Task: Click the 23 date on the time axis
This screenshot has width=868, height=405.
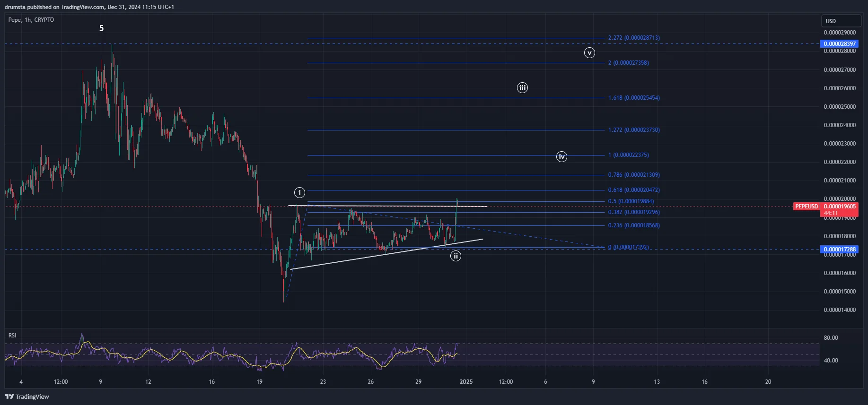Action: tap(323, 382)
